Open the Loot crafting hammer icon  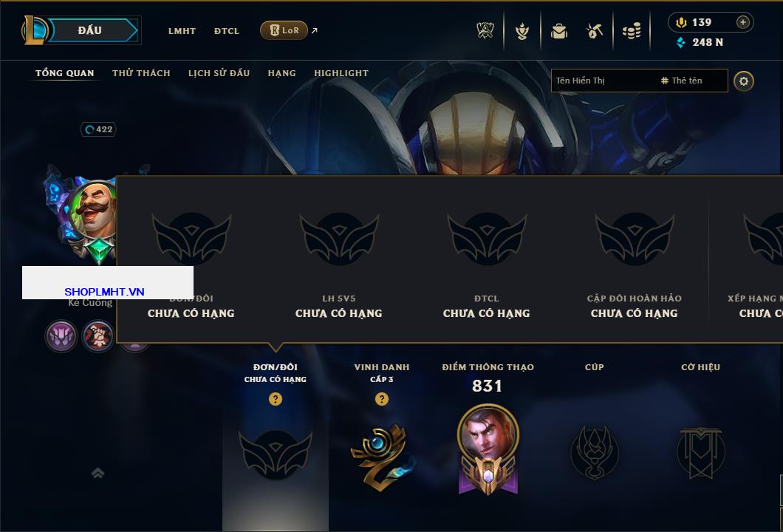tap(594, 32)
